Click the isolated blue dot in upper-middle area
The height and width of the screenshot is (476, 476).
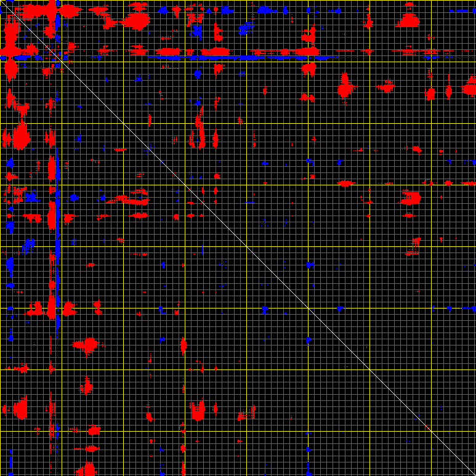198,73
